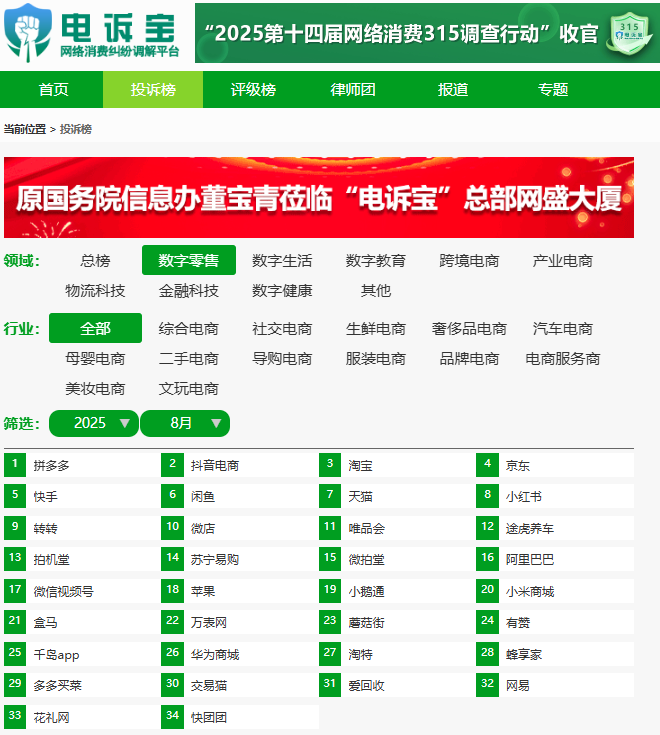
Task: Open rank 7 天猫 entry
Action: (x=396, y=496)
